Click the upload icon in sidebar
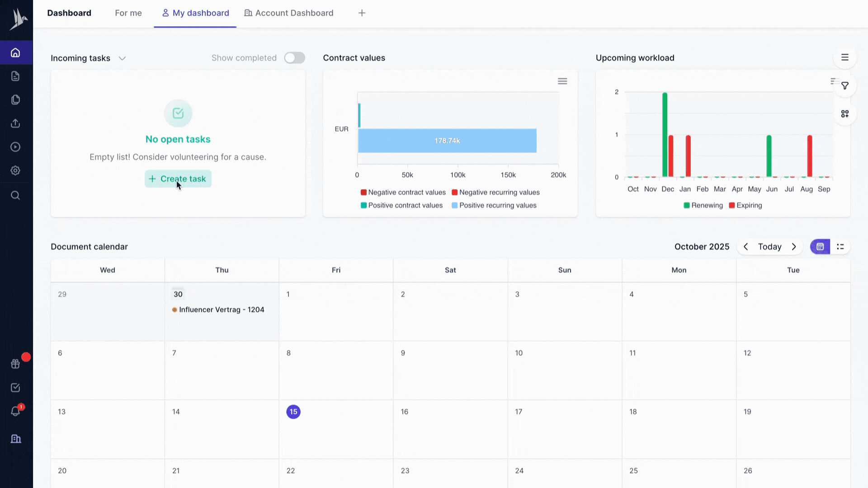The height and width of the screenshot is (488, 868). [15, 123]
